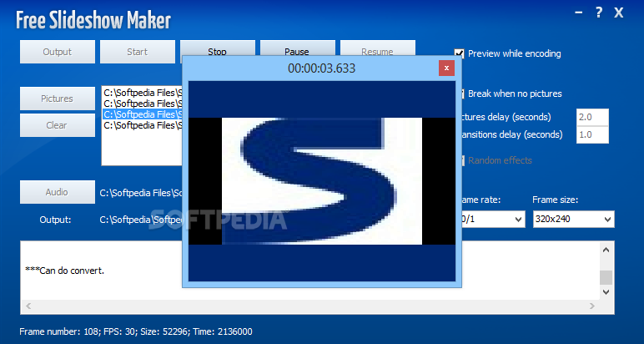
Task: Click the output file path text
Action: coord(141,220)
